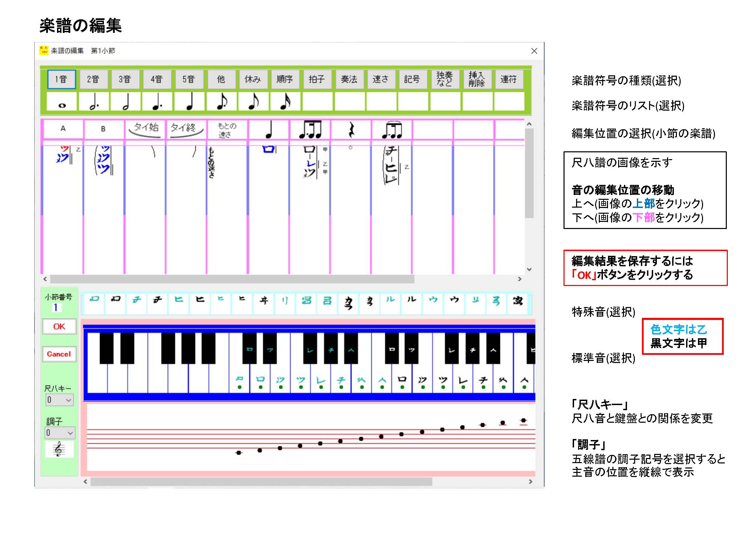Select the sixteenth note symbol
Screen dimensions: 756x535
tap(285, 102)
